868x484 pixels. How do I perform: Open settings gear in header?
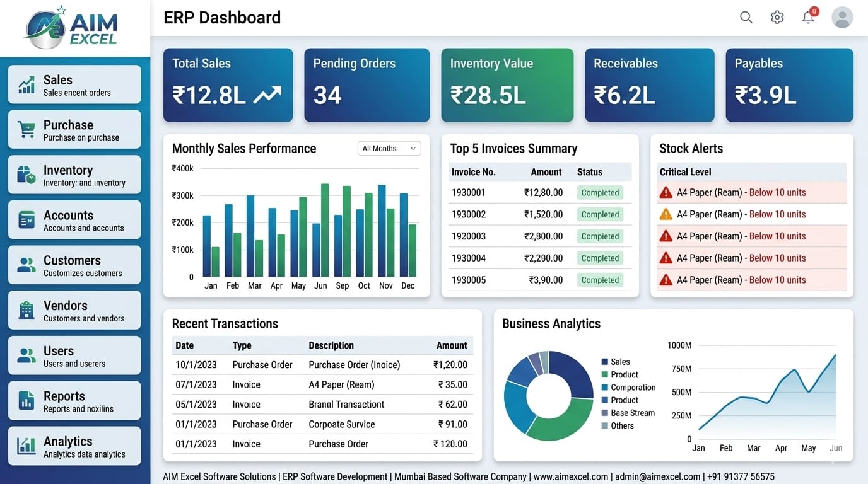tap(777, 18)
